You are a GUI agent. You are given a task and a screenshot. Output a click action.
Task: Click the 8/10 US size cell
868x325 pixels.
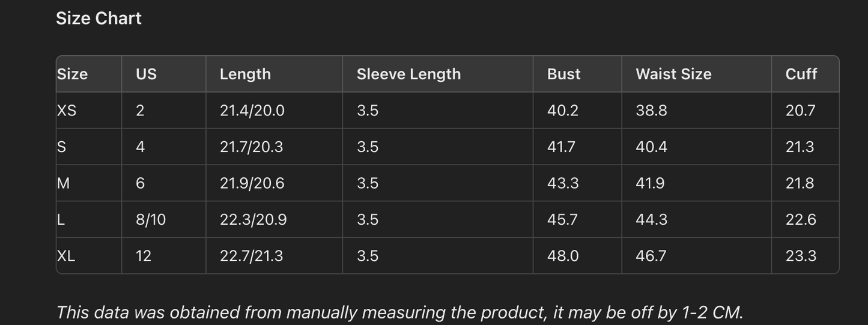click(x=151, y=220)
